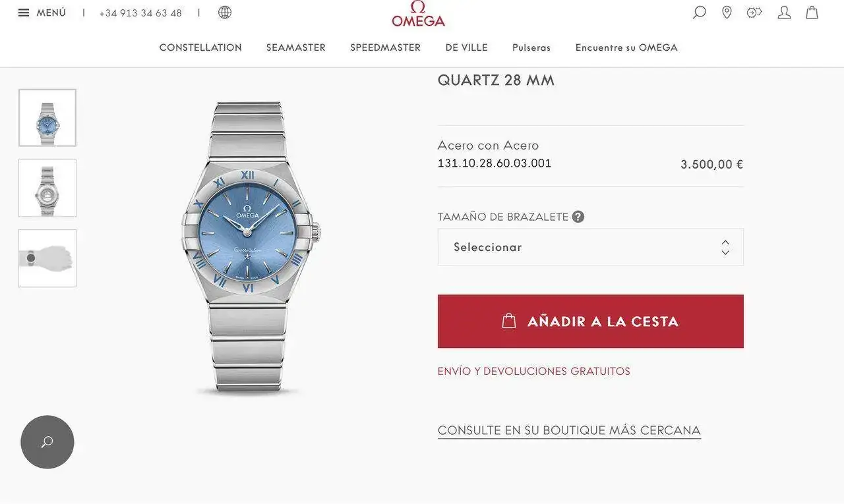
Task: Go to OMEGA logo homepage
Action: [x=418, y=14]
